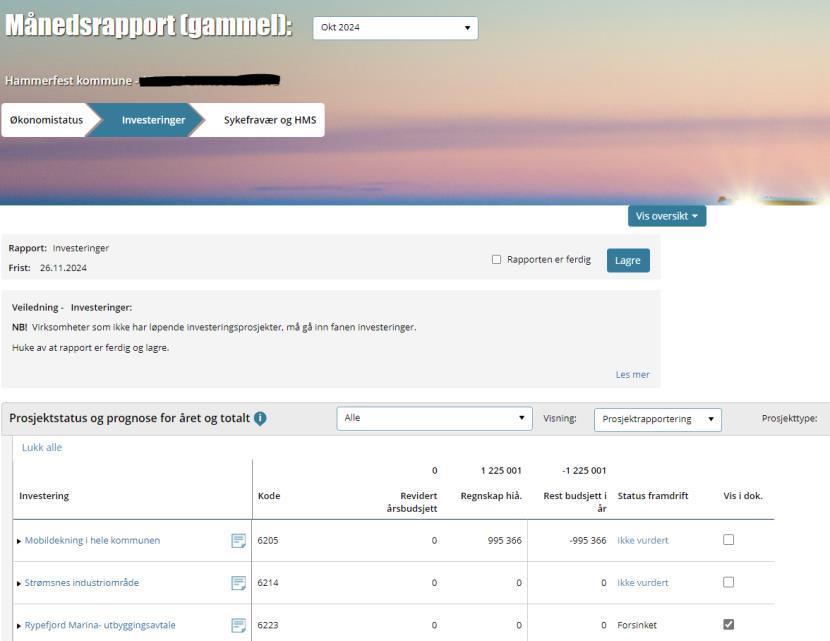This screenshot has width=830, height=641.
Task: Open the Okt 2024 month dropdown
Action: pos(393,27)
